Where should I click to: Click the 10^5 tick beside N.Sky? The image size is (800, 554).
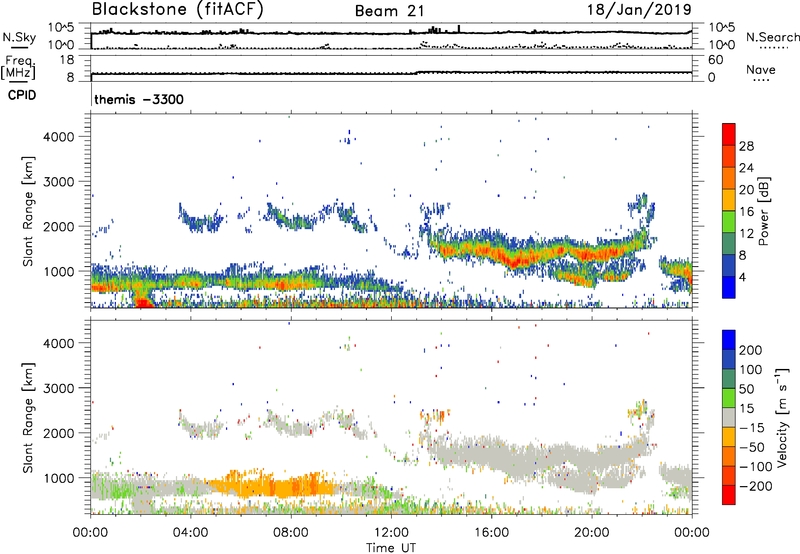pyautogui.click(x=61, y=27)
